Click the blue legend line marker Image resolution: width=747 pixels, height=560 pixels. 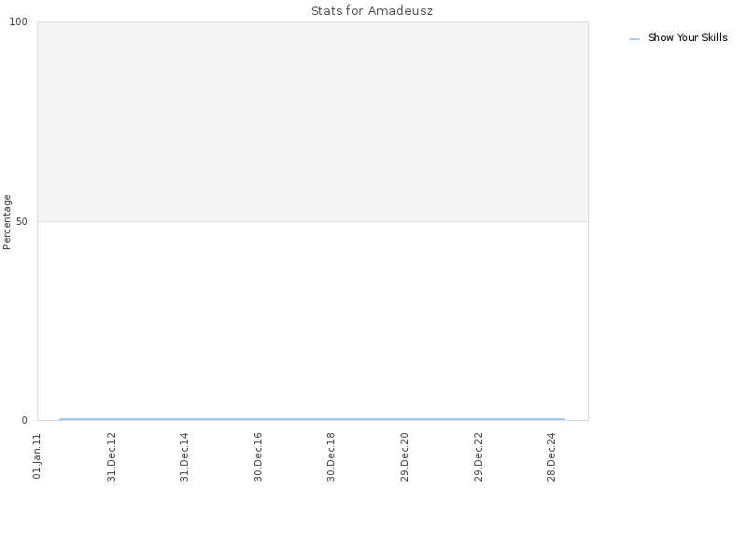634,39
